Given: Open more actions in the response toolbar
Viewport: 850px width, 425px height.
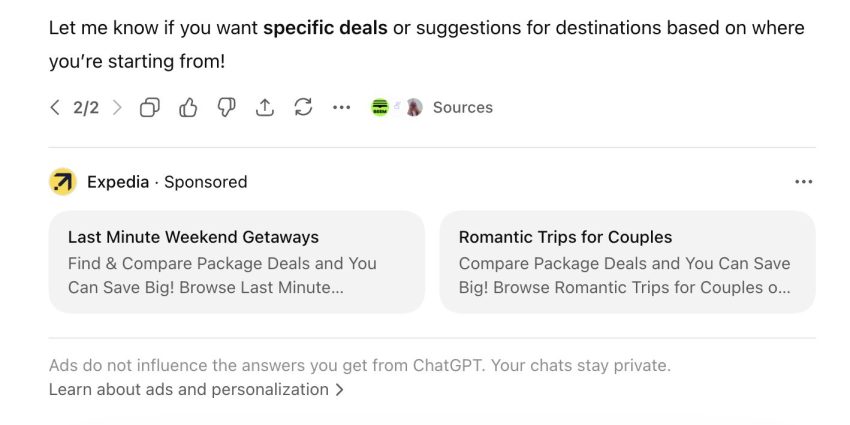Looking at the screenshot, I should (342, 108).
